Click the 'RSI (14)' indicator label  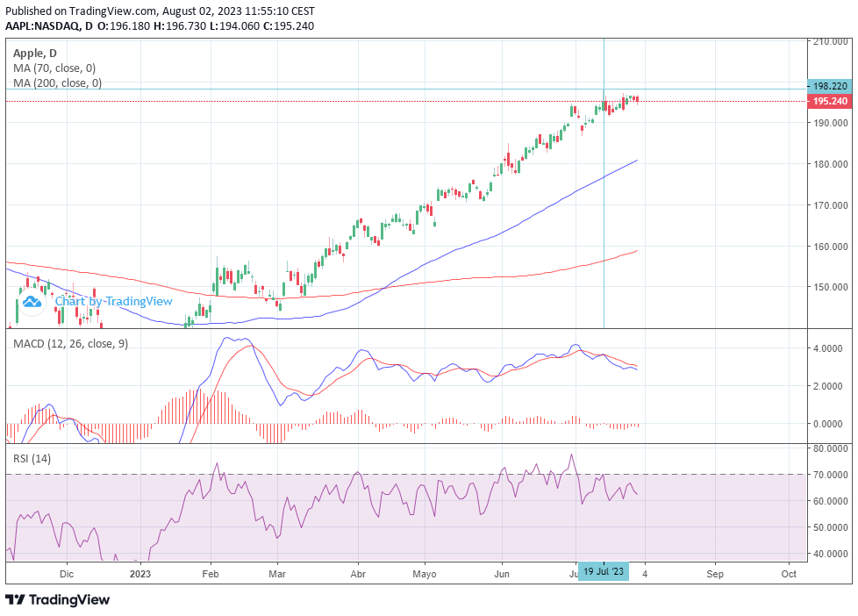(32, 459)
